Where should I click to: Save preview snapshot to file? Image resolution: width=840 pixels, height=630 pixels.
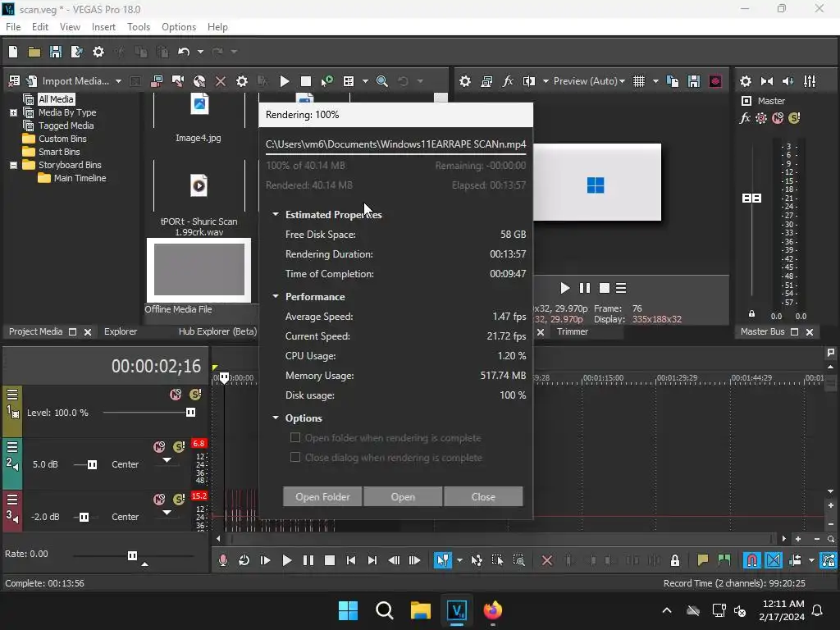694,81
